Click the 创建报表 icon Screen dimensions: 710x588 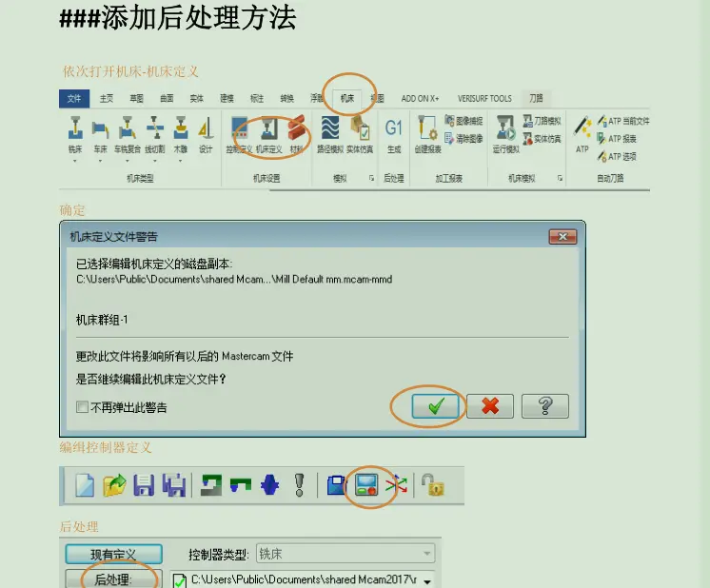(427, 135)
